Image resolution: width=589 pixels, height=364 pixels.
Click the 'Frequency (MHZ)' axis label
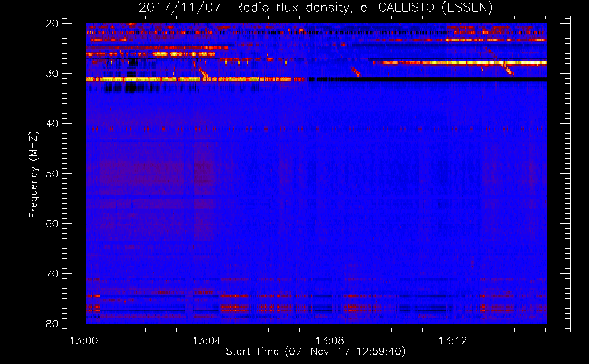[x=33, y=174]
